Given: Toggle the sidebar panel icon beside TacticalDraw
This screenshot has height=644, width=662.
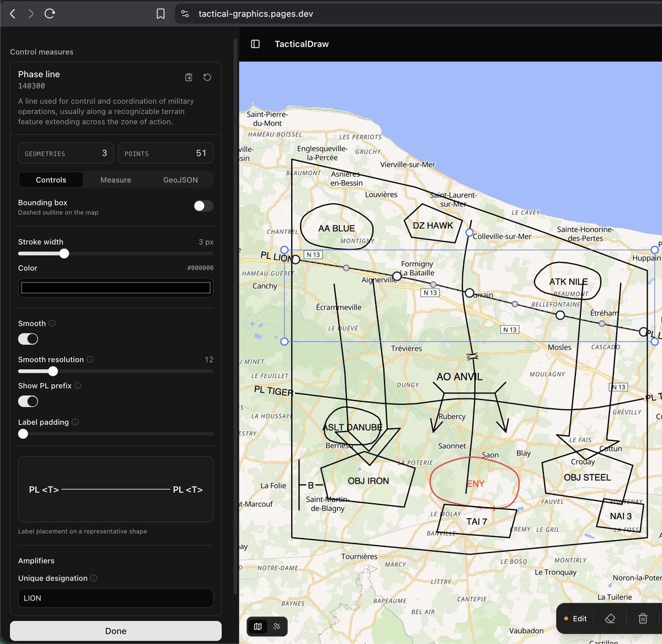Looking at the screenshot, I should [255, 44].
